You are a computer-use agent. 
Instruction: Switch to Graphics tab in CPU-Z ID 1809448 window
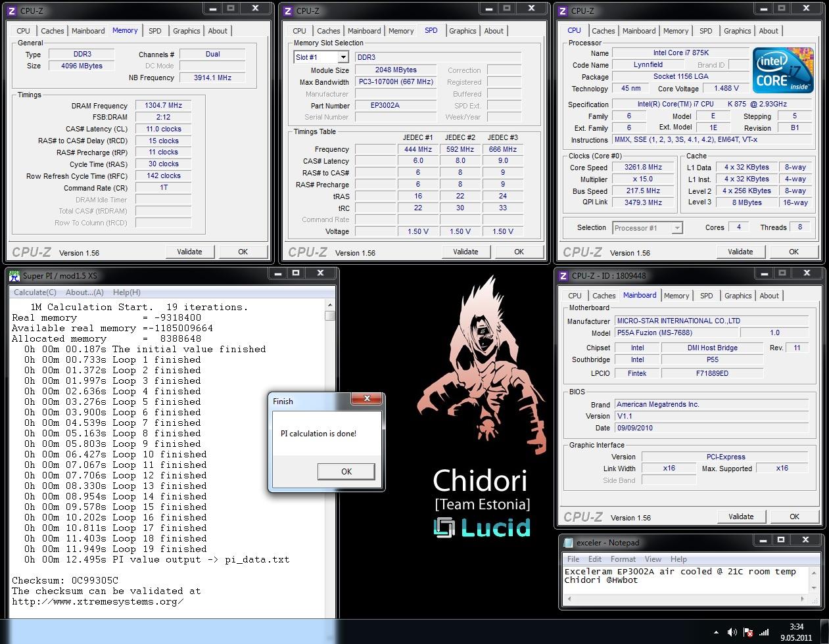[738, 296]
